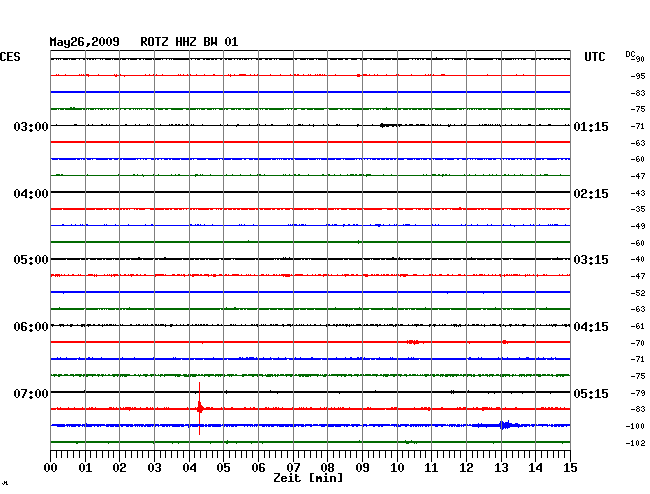Select the 05:00 local time label
This screenshot has height=494, width=650.
coord(31,260)
